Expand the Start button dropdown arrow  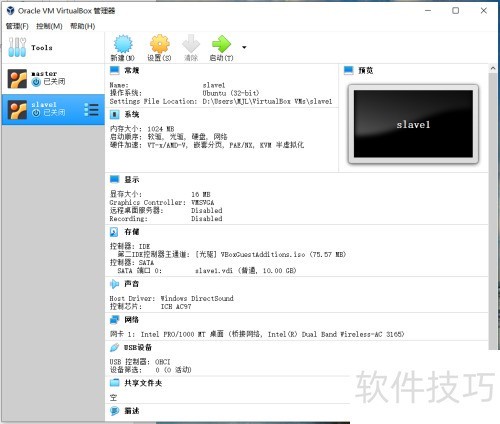coord(244,47)
